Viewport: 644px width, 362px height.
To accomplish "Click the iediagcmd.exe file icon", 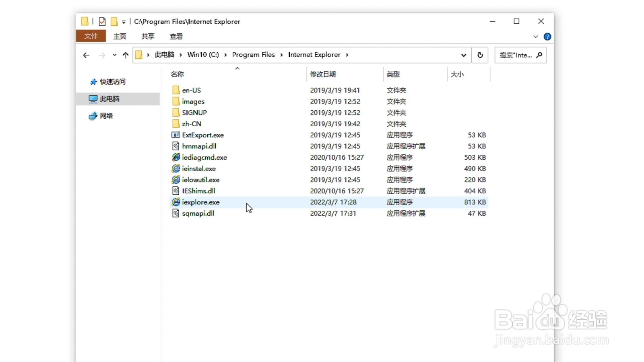I will tap(176, 157).
